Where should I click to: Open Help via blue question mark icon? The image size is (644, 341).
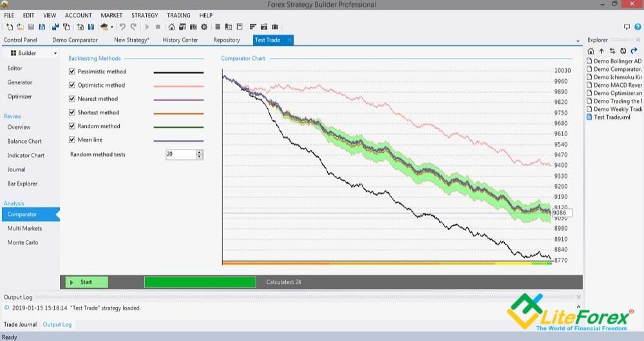click(638, 26)
